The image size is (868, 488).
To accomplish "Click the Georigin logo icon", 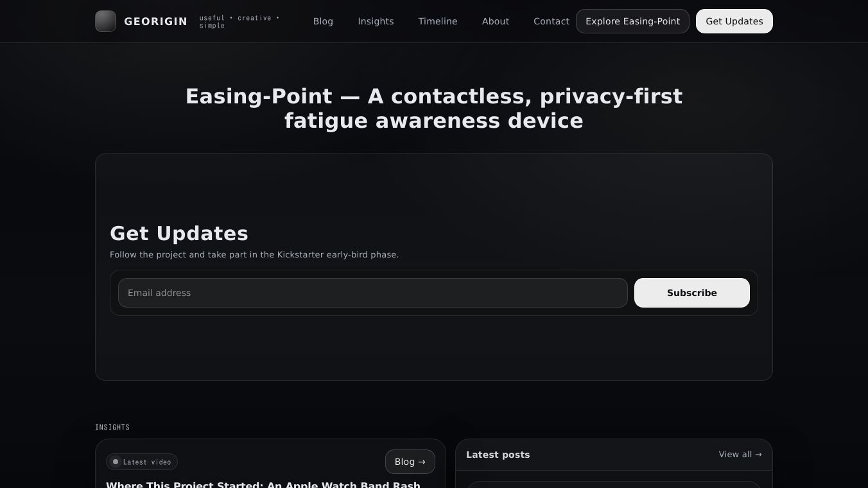I will 105,21.
